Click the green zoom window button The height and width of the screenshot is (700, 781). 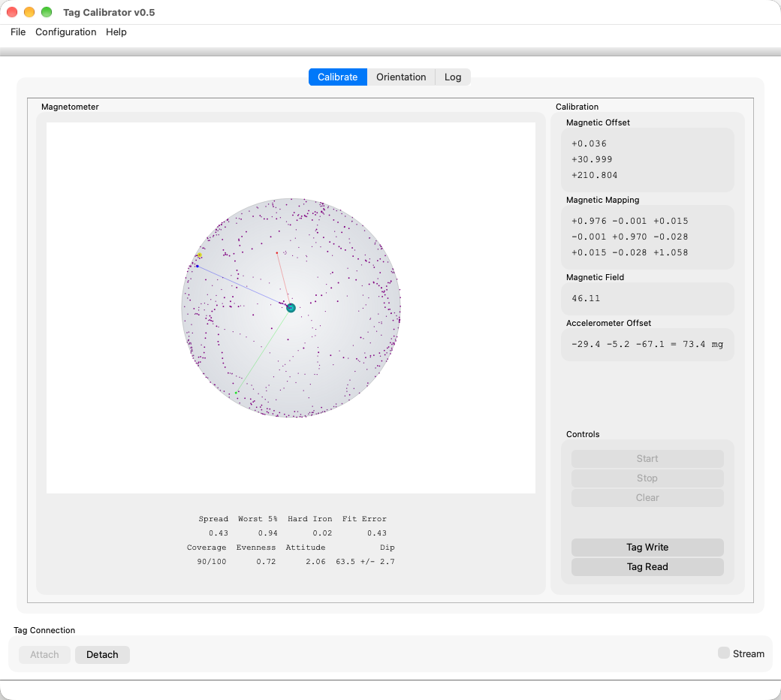coord(47,12)
